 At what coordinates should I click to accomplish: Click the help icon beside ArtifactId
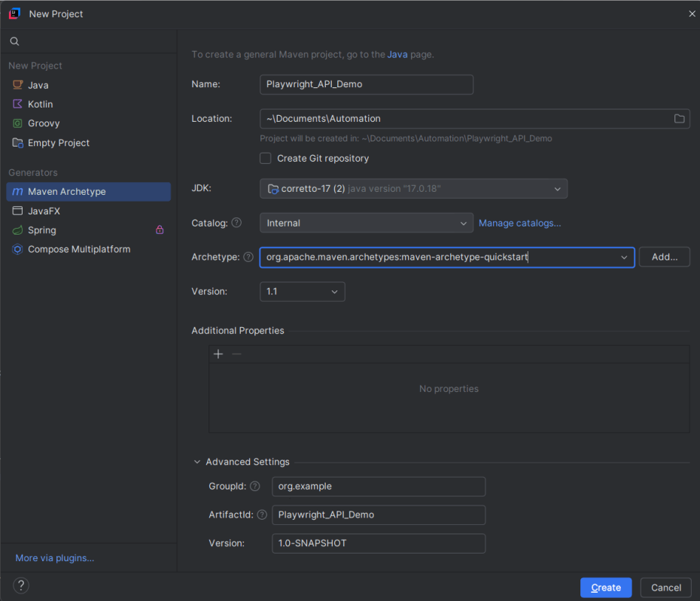coord(261,514)
